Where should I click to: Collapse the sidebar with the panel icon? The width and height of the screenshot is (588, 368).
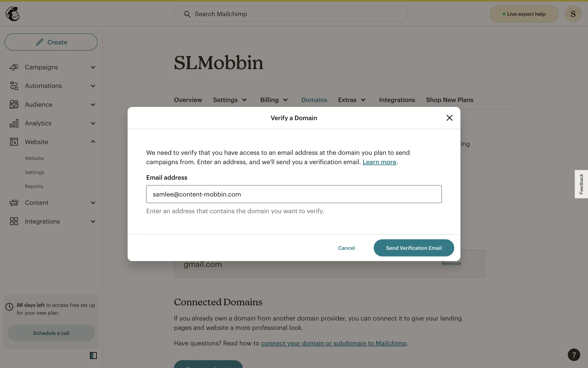(93, 355)
